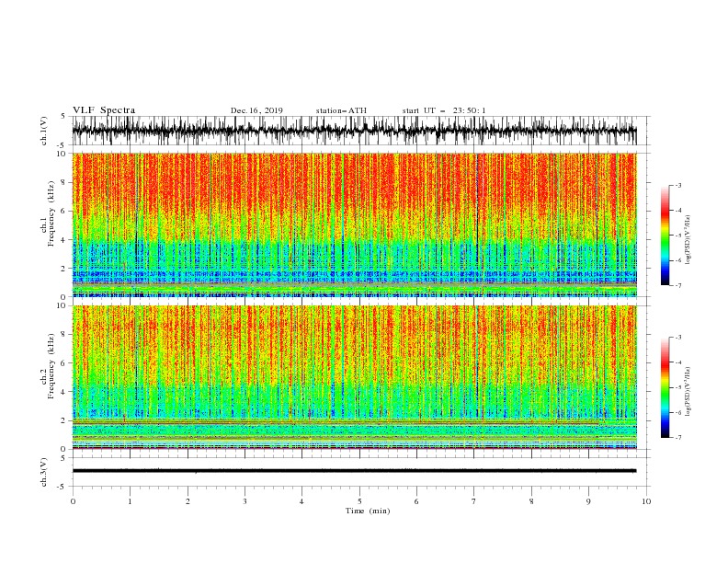Click the 4 kHz tick of ch.2 spectrogram
This screenshot has height=563, width=728.
[x=63, y=392]
